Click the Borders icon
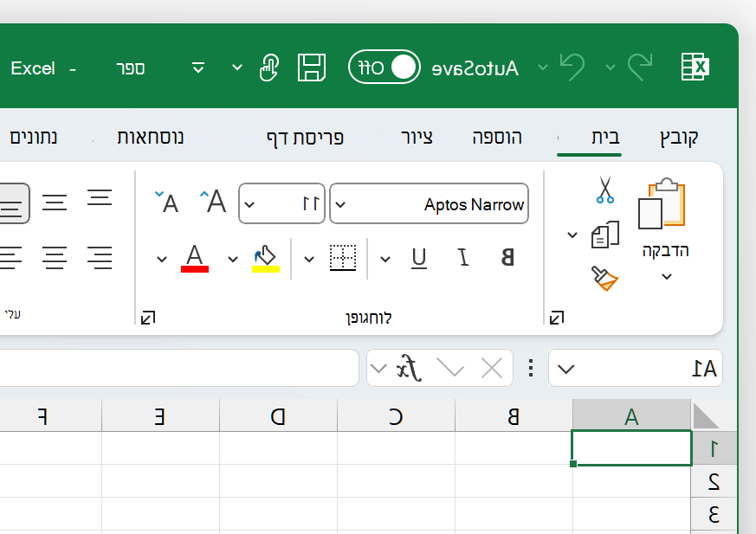The image size is (756, 534). [x=343, y=258]
